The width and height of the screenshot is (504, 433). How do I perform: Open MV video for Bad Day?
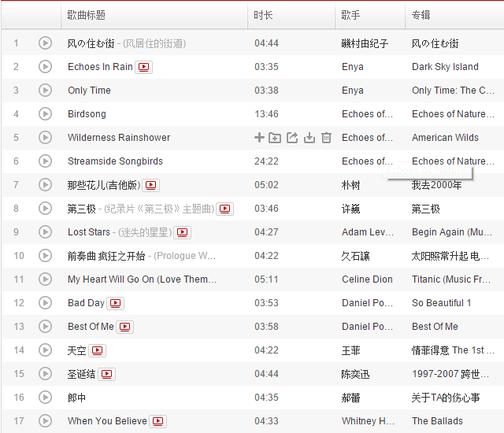[116, 303]
